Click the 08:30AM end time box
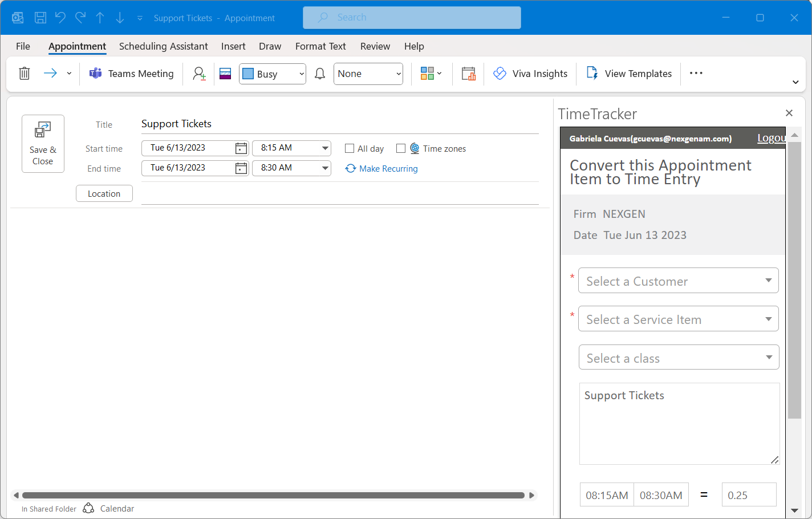Viewport: 812px width, 519px height. [661, 495]
